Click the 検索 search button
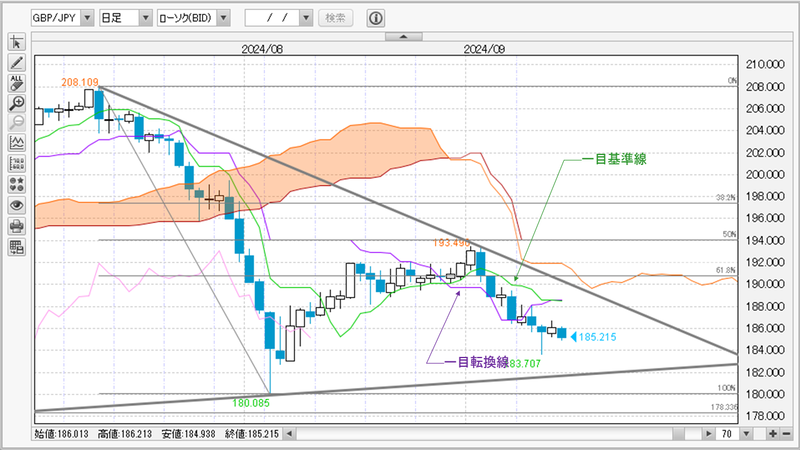 click(x=336, y=18)
